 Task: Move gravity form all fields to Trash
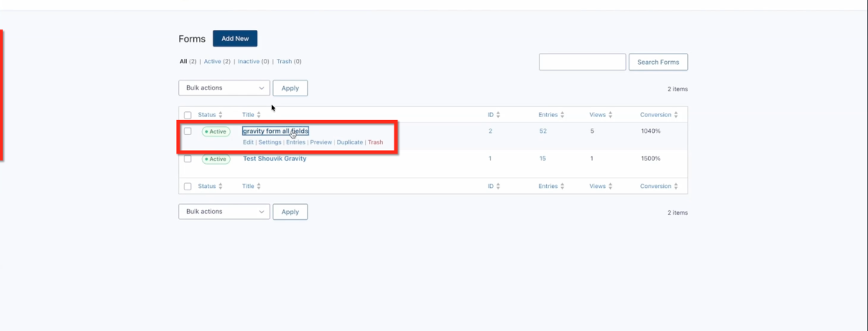[375, 142]
